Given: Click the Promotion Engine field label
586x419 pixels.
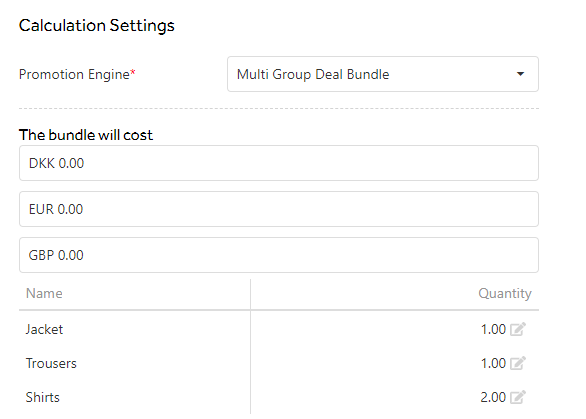Looking at the screenshot, I should coord(77,74).
